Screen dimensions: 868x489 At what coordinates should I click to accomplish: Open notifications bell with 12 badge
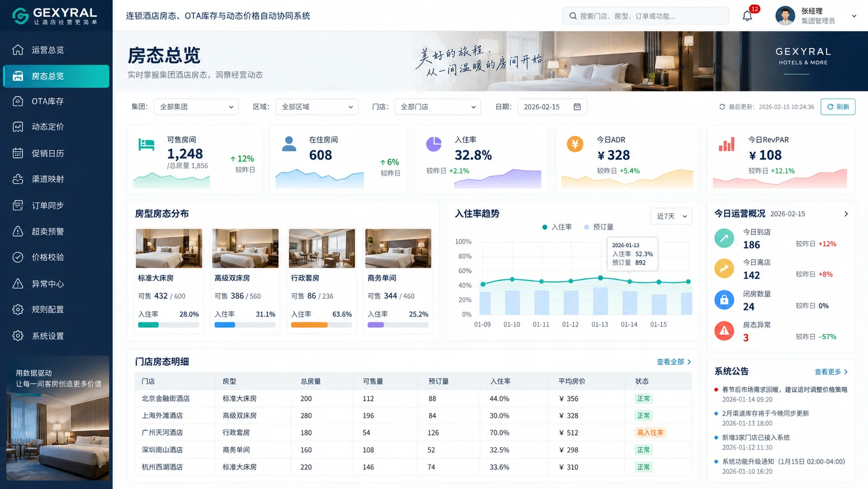[748, 16]
